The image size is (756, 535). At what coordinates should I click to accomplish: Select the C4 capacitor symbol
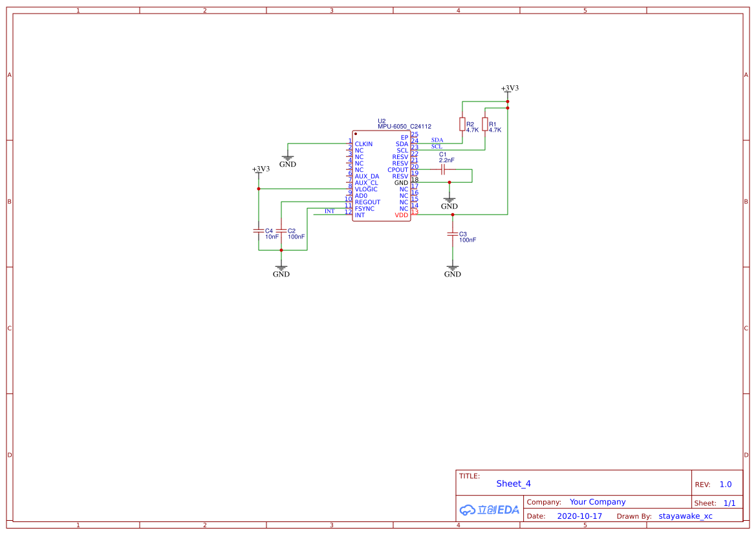click(x=259, y=231)
